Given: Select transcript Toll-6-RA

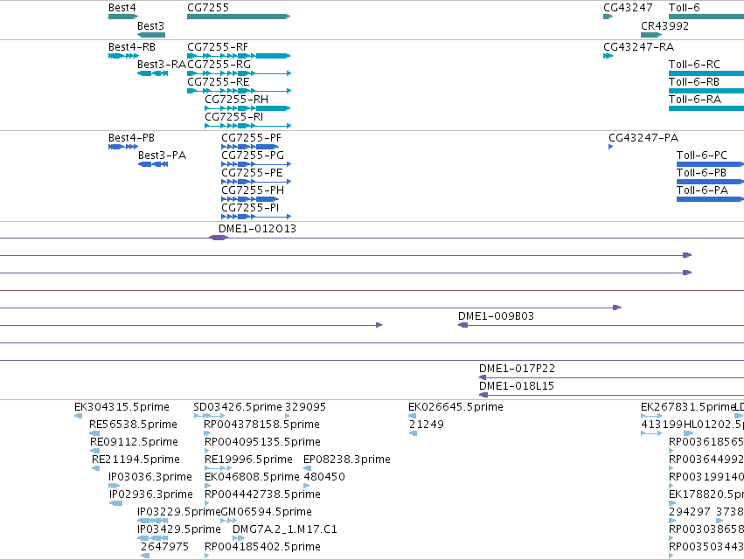Looking at the screenshot, I should click(x=706, y=108).
